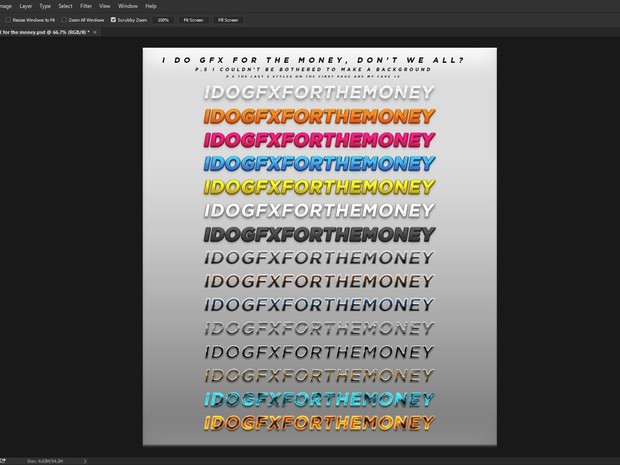
Task: Click the heading 'I DO GFX FOR THE MONEY, DON'T WE ALL?'
Action: pyautogui.click(x=313, y=60)
